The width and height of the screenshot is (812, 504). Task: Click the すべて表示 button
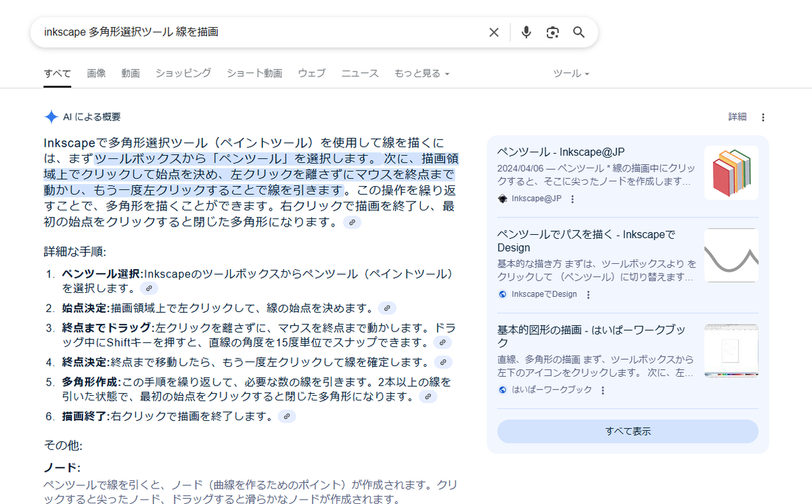[x=628, y=431]
